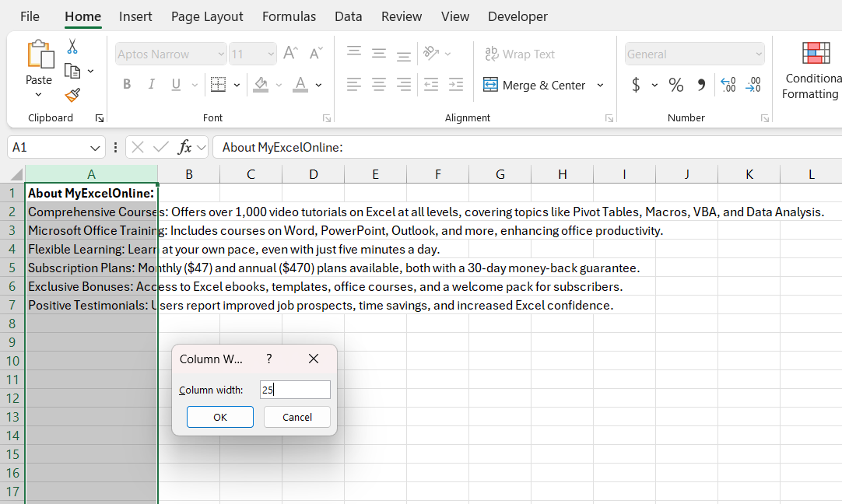Open Number group dialog launcher
The width and height of the screenshot is (842, 504).
[x=765, y=118]
